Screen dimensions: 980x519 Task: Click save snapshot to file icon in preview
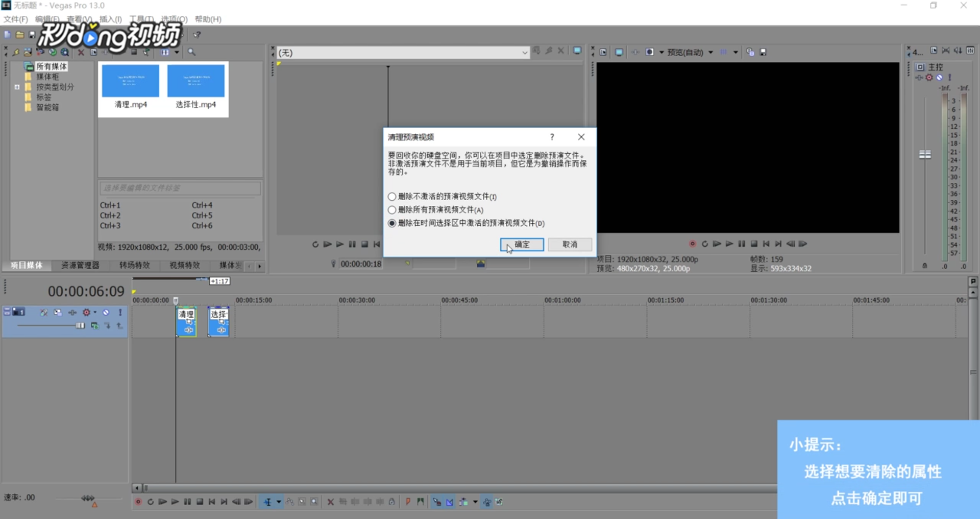coord(763,52)
